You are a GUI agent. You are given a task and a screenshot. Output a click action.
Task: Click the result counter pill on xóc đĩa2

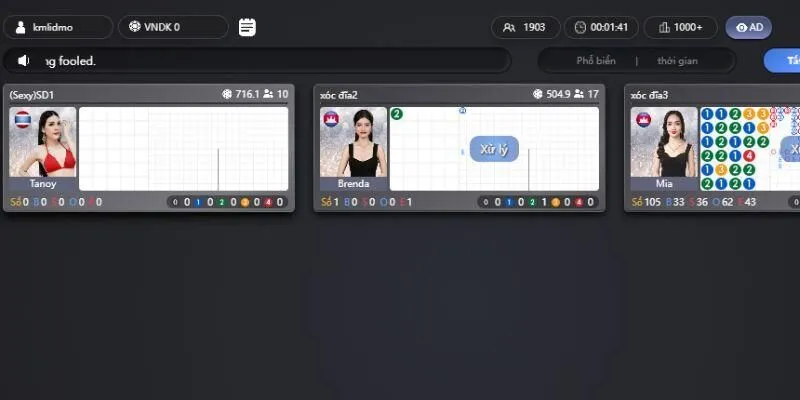(538, 202)
